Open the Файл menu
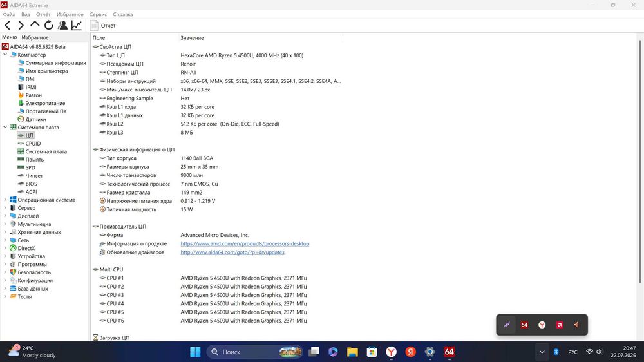The height and width of the screenshot is (362, 644). click(9, 14)
